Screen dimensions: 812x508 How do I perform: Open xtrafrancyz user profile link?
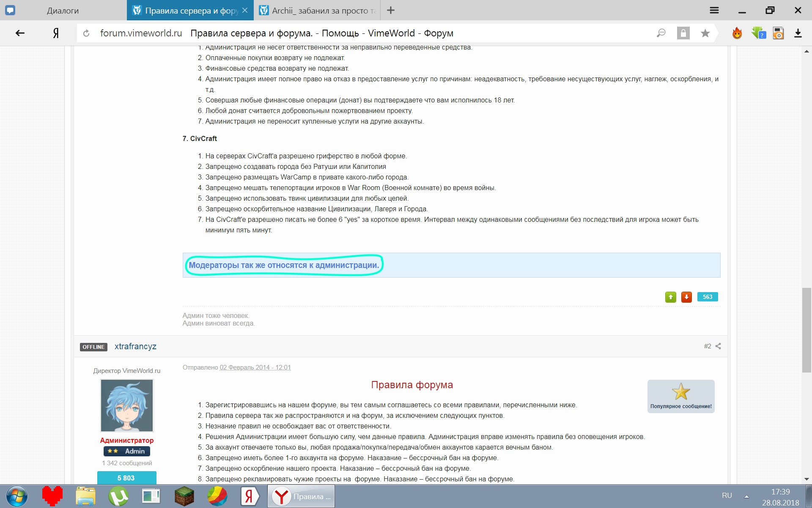pyautogui.click(x=135, y=346)
